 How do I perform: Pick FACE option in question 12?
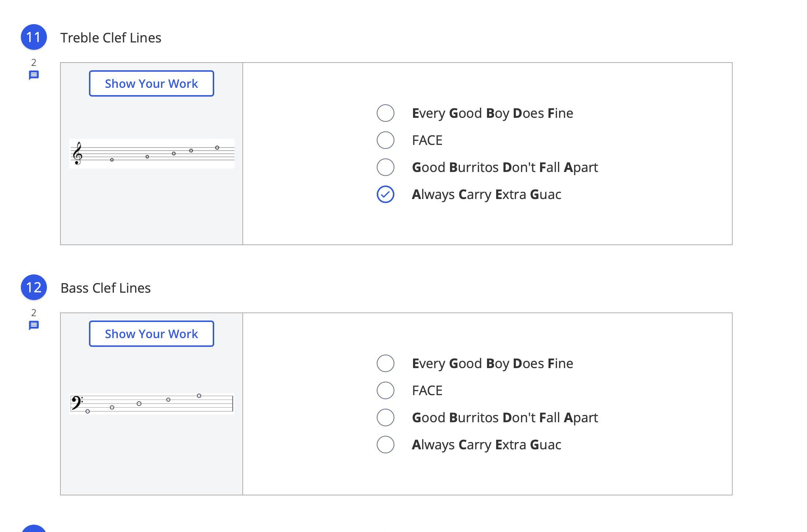click(x=386, y=390)
